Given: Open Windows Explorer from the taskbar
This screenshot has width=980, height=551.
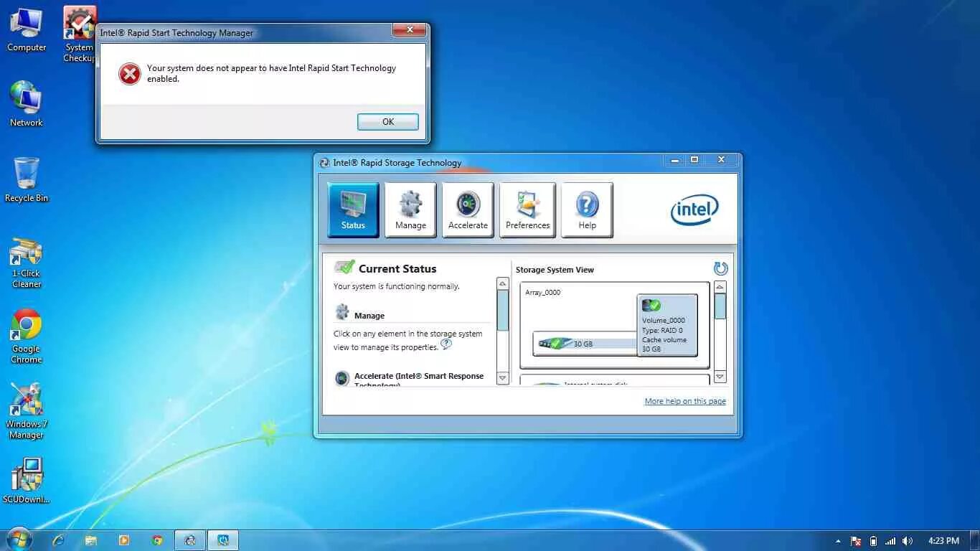Looking at the screenshot, I should [x=91, y=540].
